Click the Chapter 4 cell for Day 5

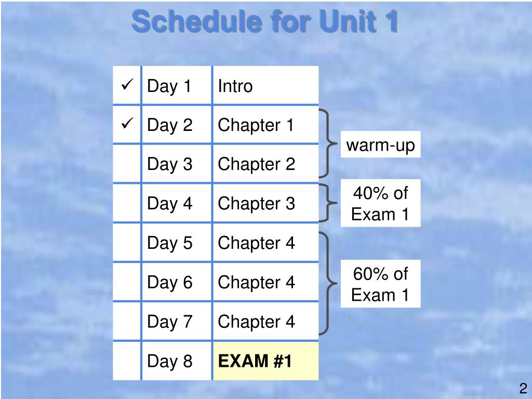click(x=265, y=242)
